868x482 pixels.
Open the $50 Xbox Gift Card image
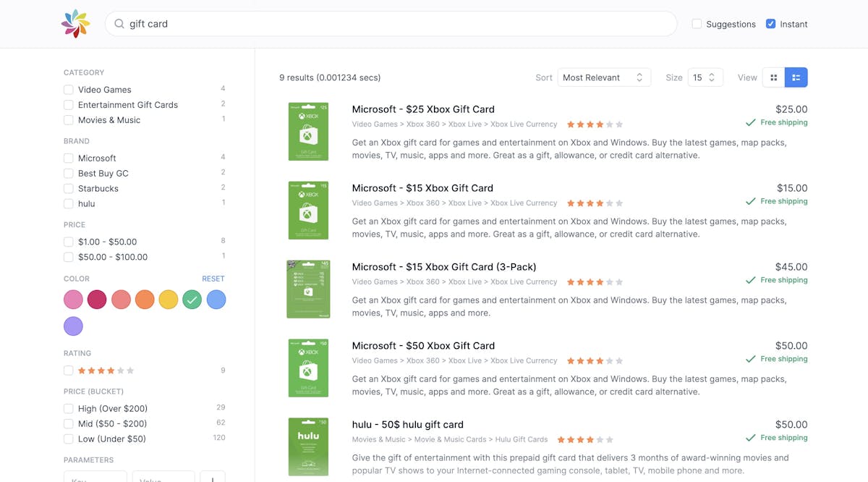308,368
